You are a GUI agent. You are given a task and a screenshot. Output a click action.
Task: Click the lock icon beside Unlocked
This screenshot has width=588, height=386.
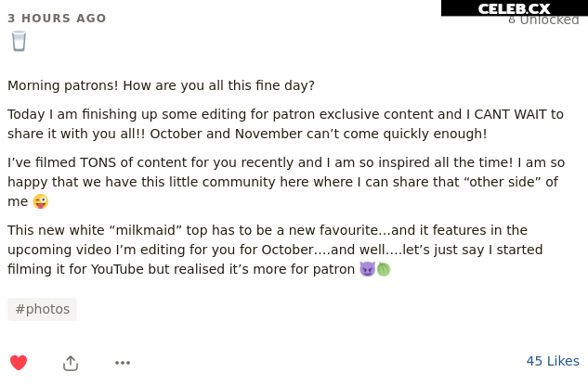512,19
